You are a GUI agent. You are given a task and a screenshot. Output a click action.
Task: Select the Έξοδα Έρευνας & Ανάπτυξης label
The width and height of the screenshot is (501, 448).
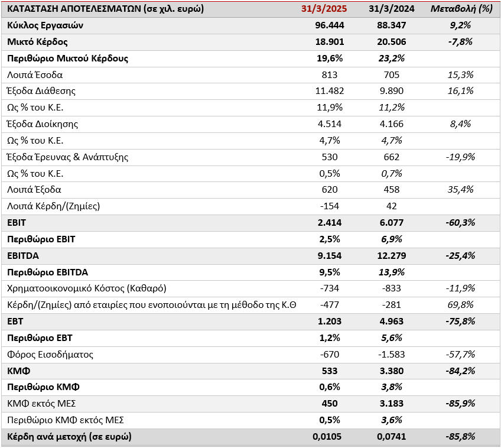tap(68, 157)
